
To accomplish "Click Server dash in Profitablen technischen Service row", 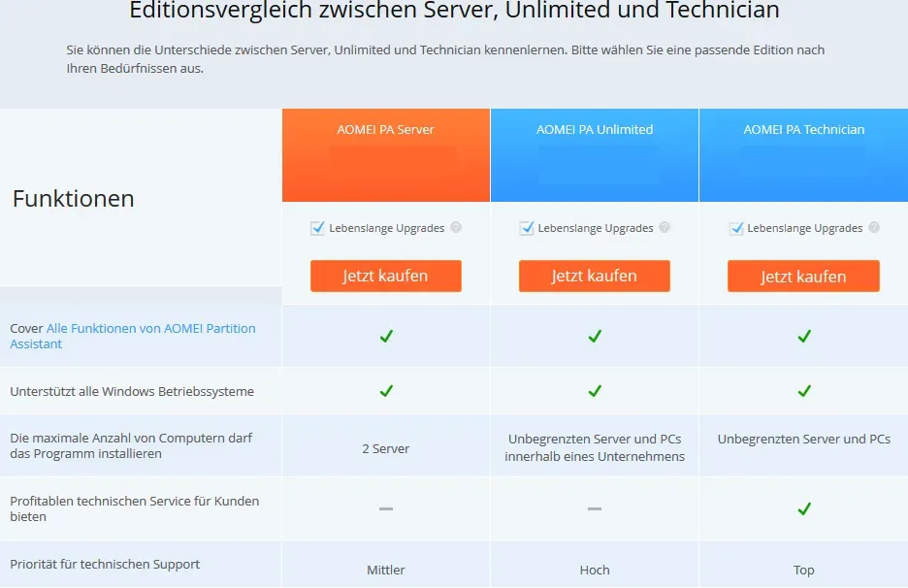I will 386,508.
